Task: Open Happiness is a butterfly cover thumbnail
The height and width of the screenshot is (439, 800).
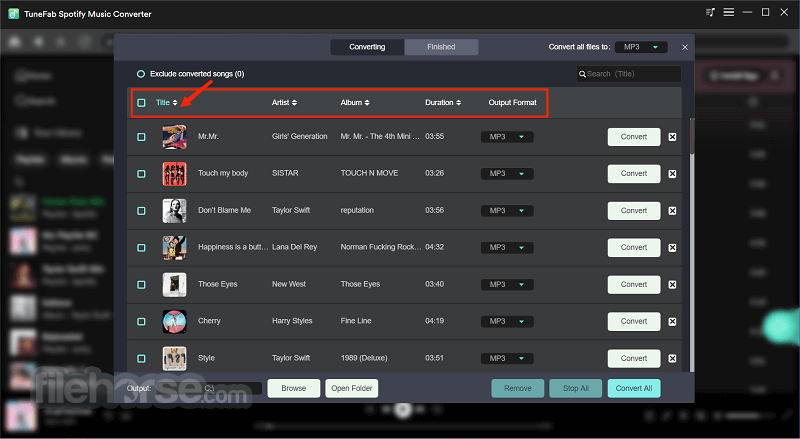Action: pos(174,248)
